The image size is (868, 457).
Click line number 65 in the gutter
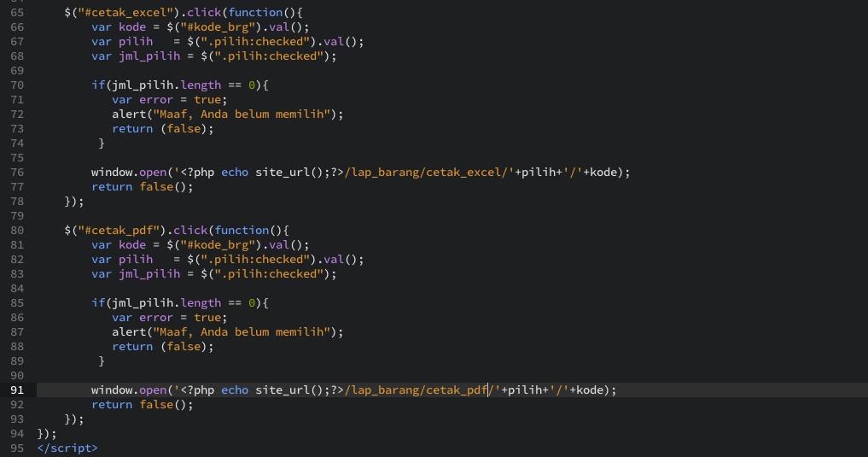click(x=17, y=12)
